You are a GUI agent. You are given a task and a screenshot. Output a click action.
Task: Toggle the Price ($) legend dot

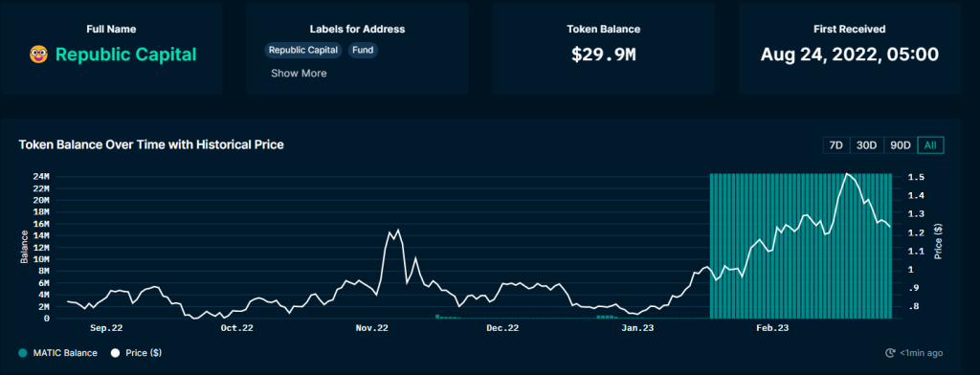click(115, 353)
